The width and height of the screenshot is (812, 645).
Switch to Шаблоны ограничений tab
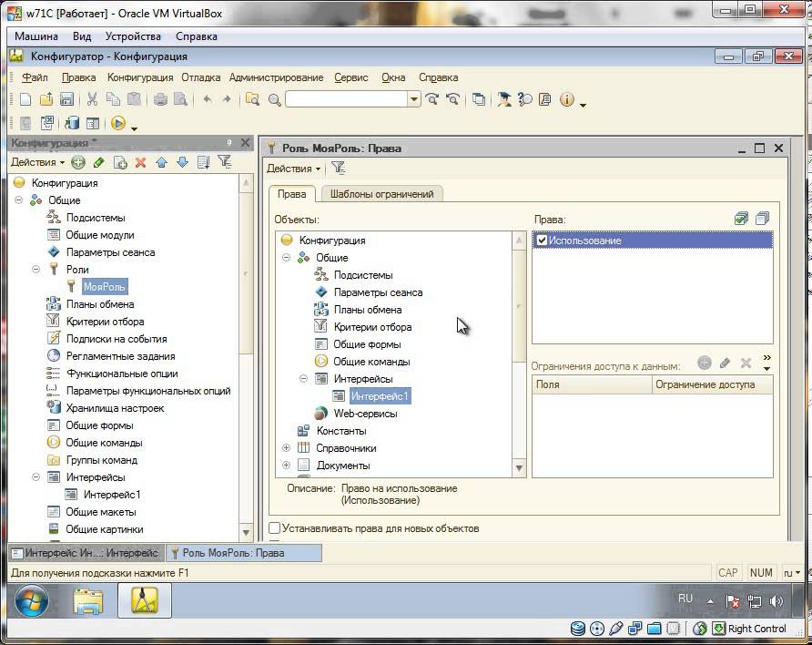tap(382, 193)
